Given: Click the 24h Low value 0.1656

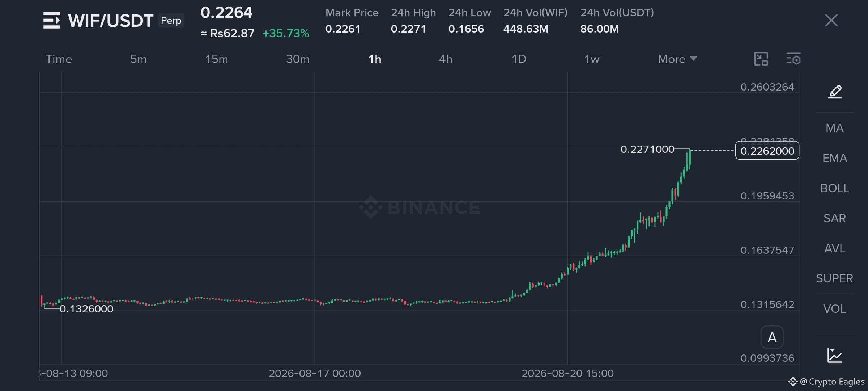Looking at the screenshot, I should [x=466, y=29].
